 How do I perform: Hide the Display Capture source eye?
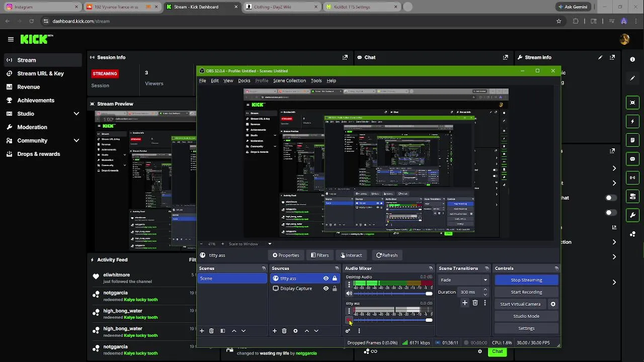tap(326, 289)
